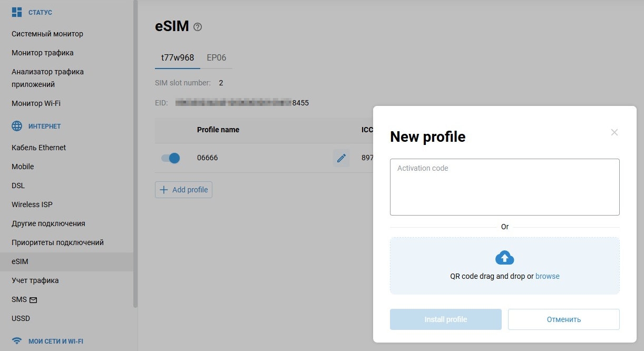Close the New profile dialog with X
The height and width of the screenshot is (351, 644).
[614, 132]
